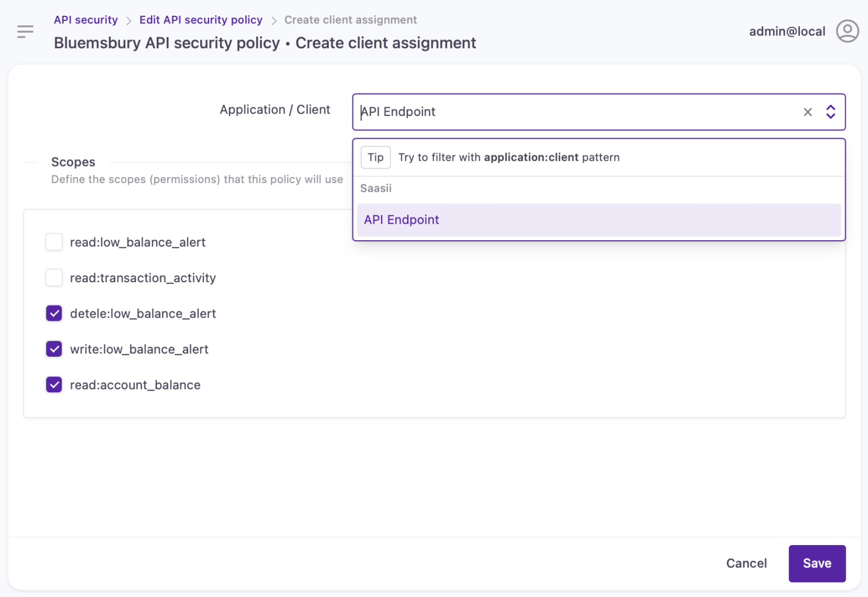Viewport: 868px width, 597px height.
Task: Click the Scopes section heading
Action: 73,162
